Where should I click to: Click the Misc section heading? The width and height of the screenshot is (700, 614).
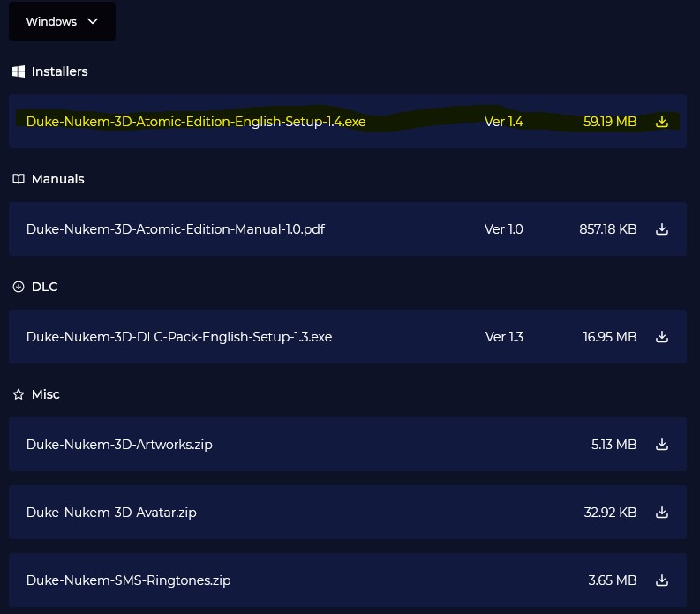[46, 394]
